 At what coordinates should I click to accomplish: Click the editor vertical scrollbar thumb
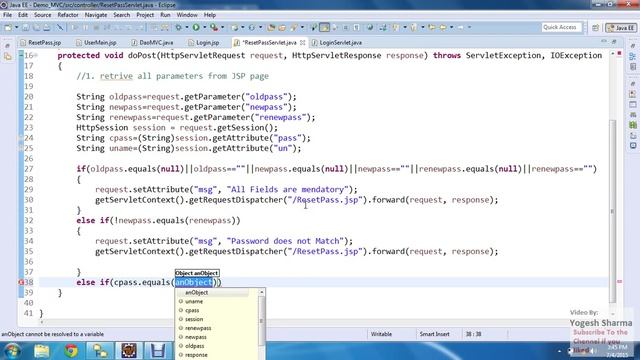(x=612, y=210)
